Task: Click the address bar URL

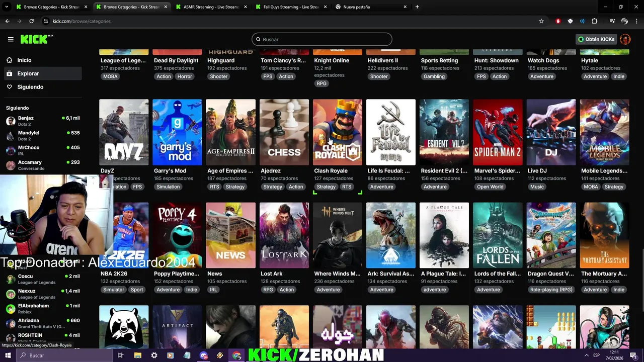Action: coord(82,21)
